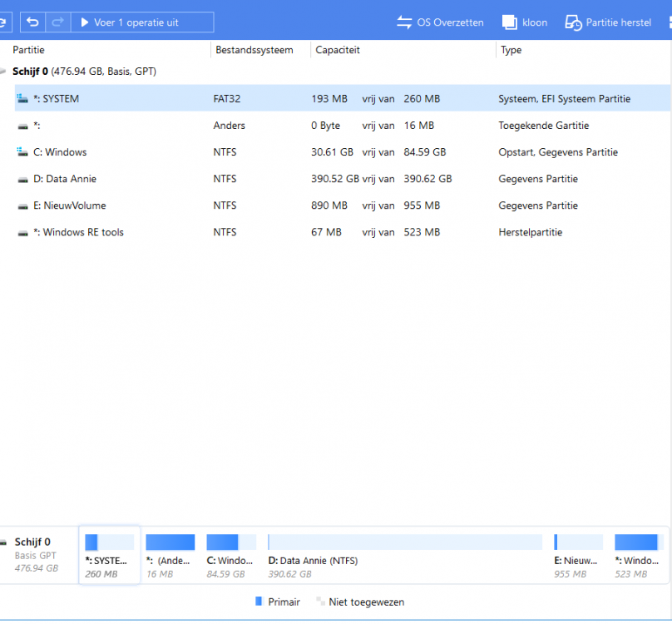This screenshot has height=624, width=672.
Task: Click the redo arrow icon
Action: click(x=57, y=22)
